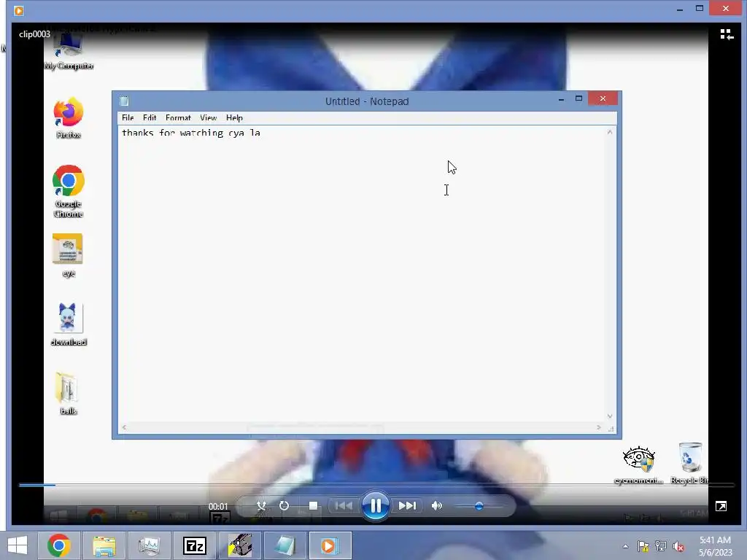The height and width of the screenshot is (560, 747).
Task: Open 7-Zip from the taskbar
Action: tap(194, 545)
